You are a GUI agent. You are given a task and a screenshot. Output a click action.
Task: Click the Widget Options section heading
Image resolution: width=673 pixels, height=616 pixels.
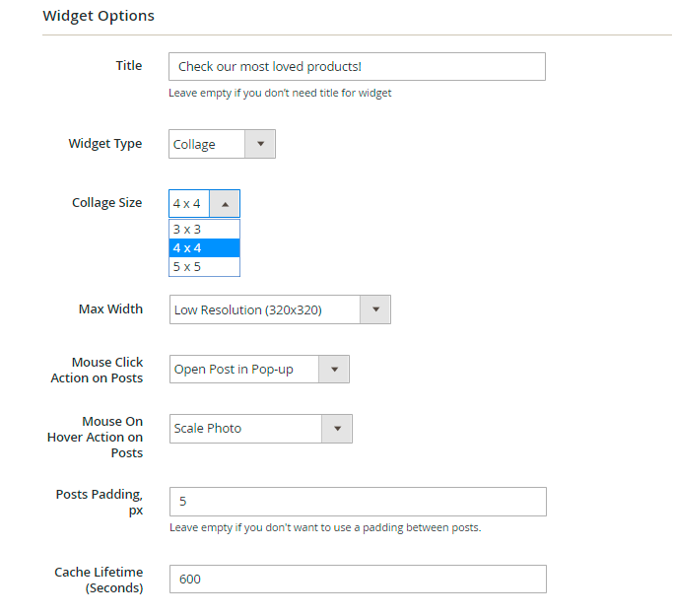point(99,16)
